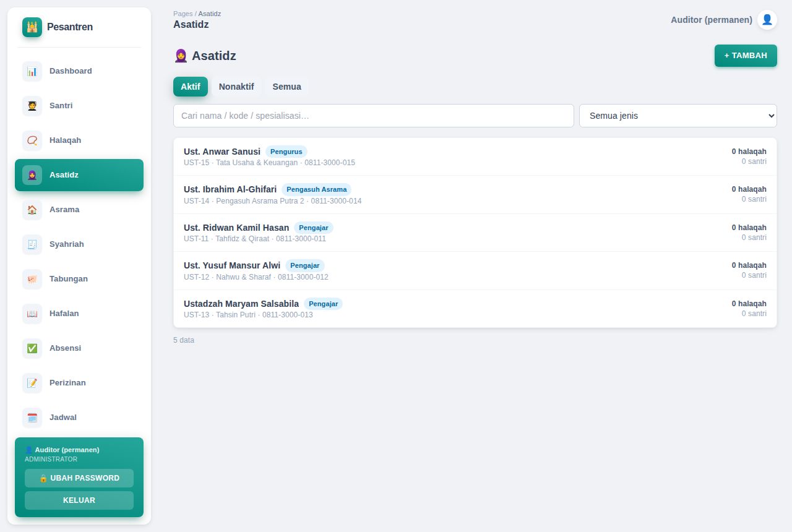Click the UST-14 Pengasuh Asrama Putra 2 details
Image resolution: width=792 pixels, height=532 pixels.
click(273, 201)
